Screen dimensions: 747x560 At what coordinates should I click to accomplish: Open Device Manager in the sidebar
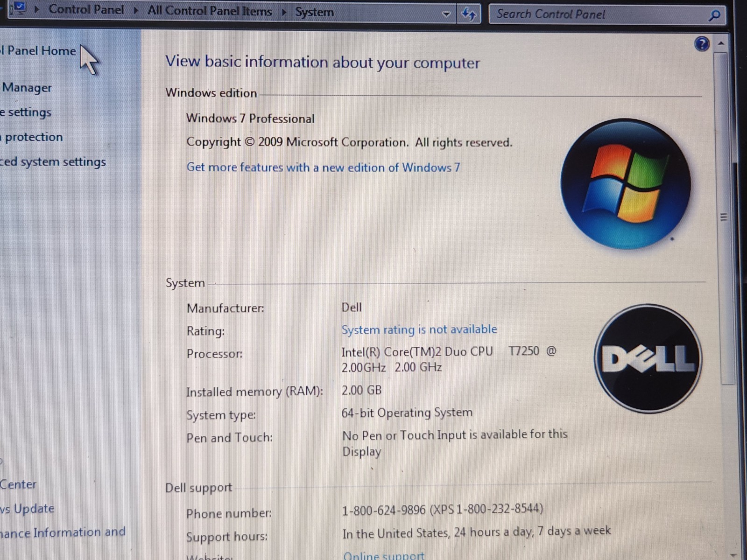tap(26, 88)
